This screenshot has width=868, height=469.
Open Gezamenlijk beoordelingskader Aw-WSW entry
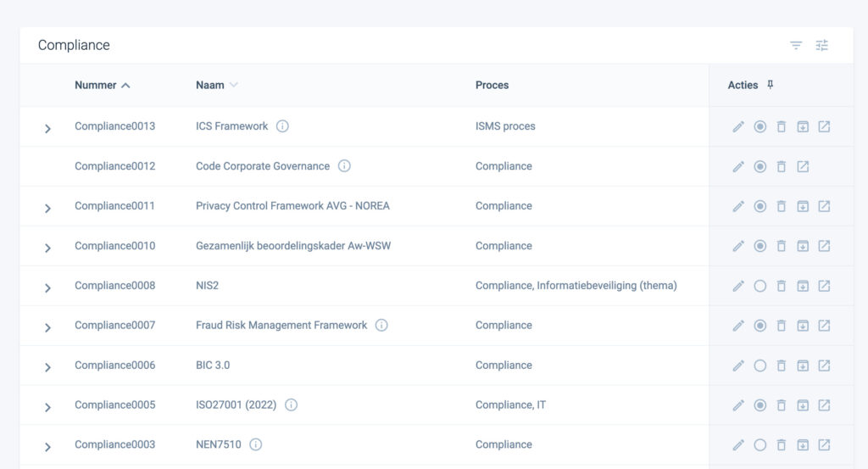(292, 246)
